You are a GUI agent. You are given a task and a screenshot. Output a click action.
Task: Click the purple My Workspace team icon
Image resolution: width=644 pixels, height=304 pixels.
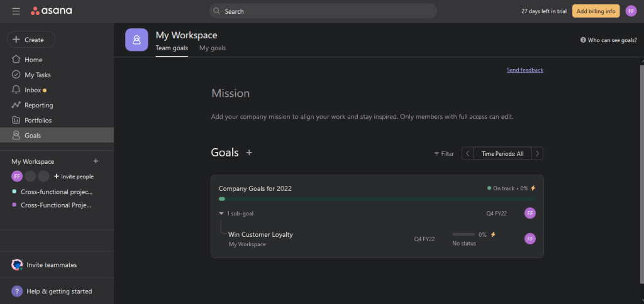(x=136, y=40)
